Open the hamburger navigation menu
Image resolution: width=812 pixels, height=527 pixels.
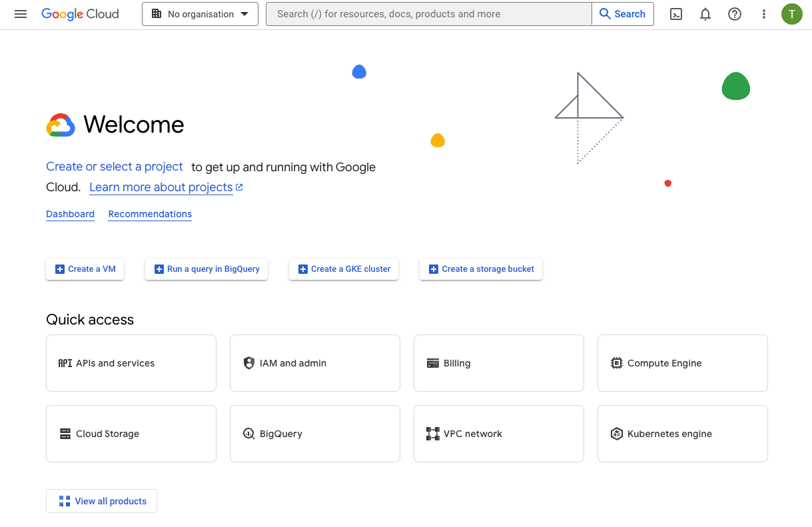point(21,14)
